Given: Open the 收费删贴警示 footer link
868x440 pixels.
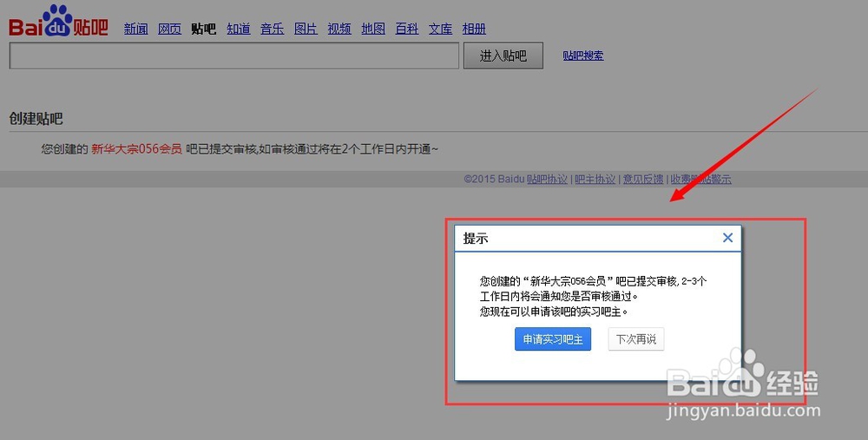Looking at the screenshot, I should [x=700, y=180].
